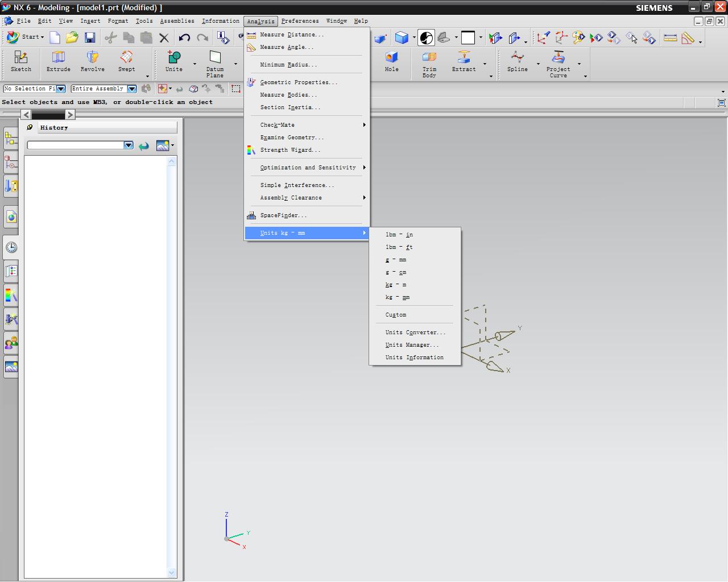Image resolution: width=728 pixels, height=582 pixels.
Task: Open the Reuse Library sidebar tab
Action: coord(11,186)
